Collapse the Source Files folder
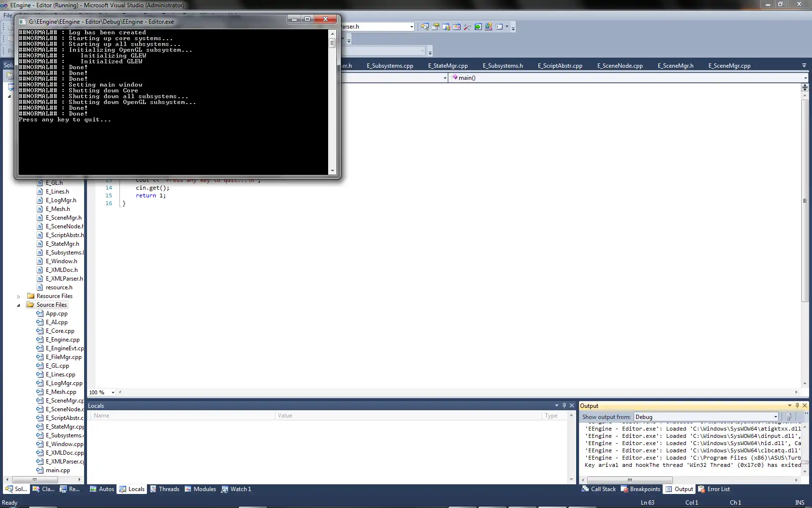The width and height of the screenshot is (812, 508). click(x=18, y=305)
